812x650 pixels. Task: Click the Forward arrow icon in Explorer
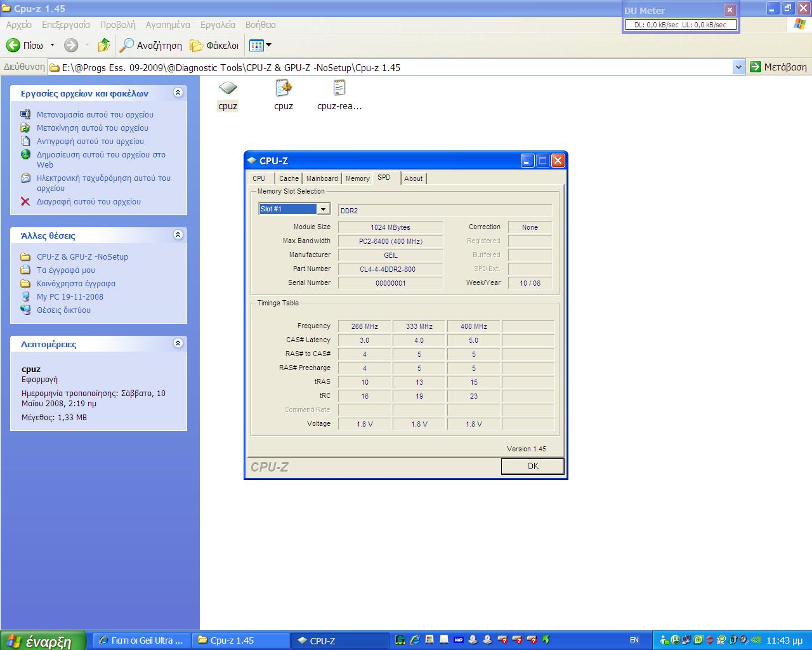coord(71,45)
